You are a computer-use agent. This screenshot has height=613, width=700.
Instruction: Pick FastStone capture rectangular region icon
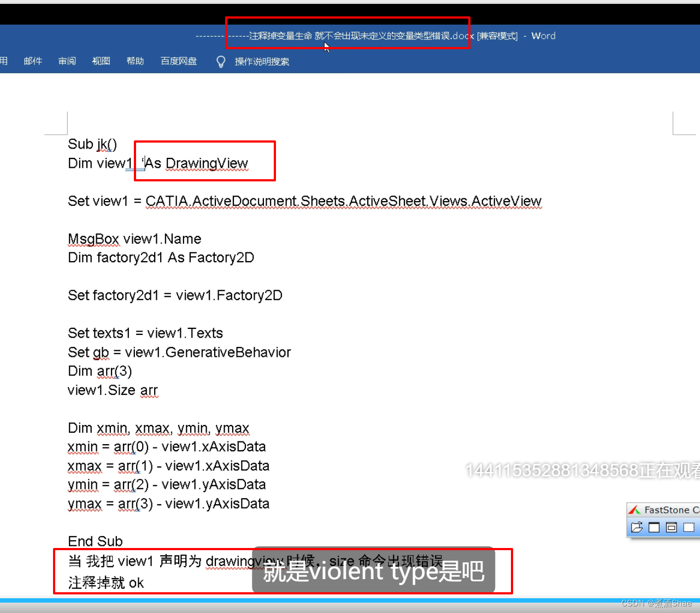click(x=689, y=527)
